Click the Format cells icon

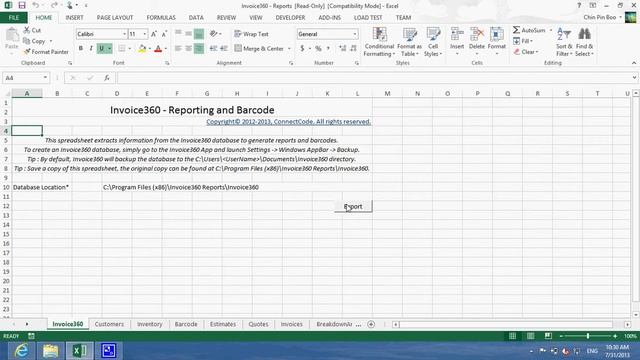point(496,35)
